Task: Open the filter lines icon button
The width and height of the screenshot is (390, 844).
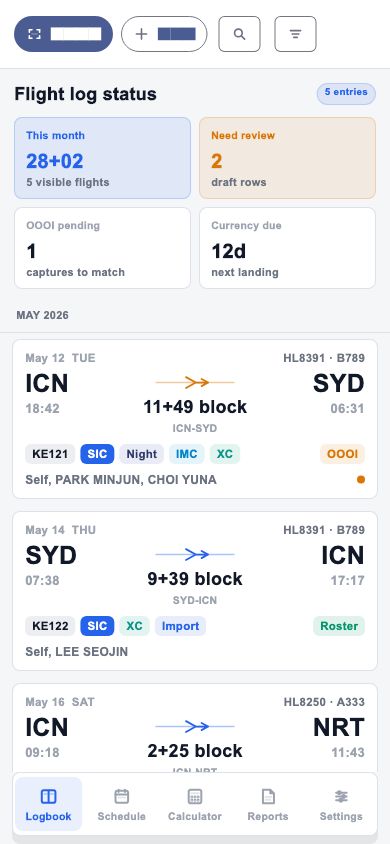Action: tap(295, 34)
